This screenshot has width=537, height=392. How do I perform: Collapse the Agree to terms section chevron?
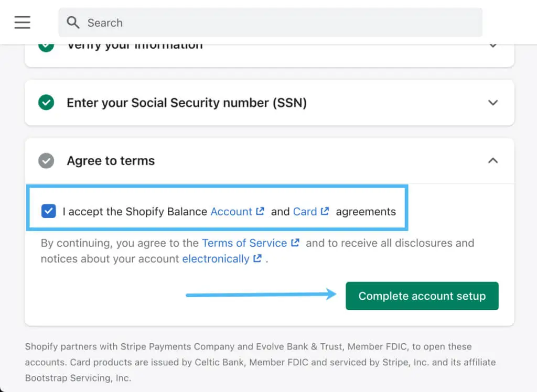click(x=493, y=160)
